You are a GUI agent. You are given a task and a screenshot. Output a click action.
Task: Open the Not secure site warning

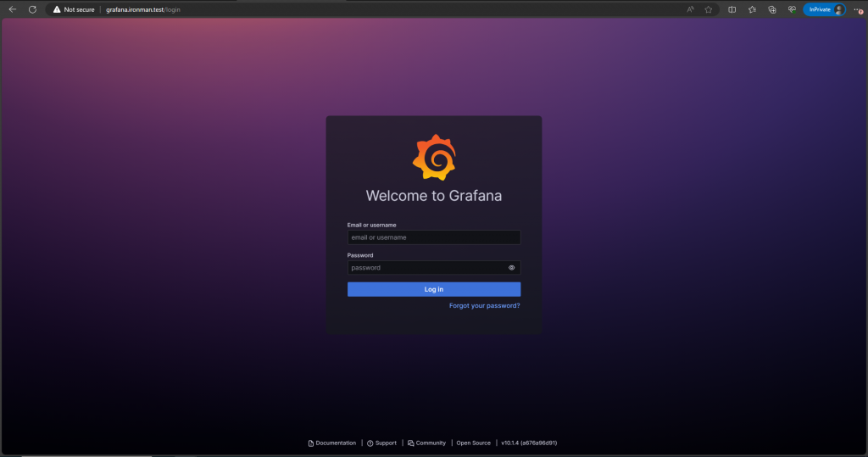tap(74, 9)
